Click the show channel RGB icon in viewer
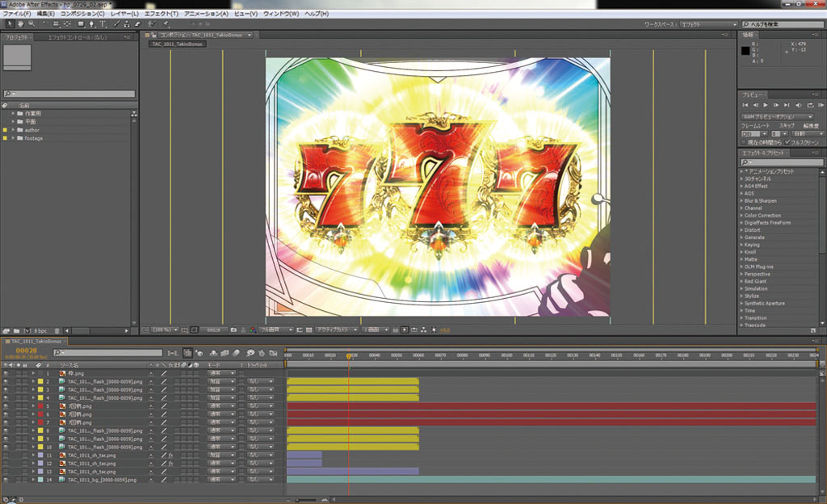This screenshot has width=827, height=504. [x=253, y=330]
